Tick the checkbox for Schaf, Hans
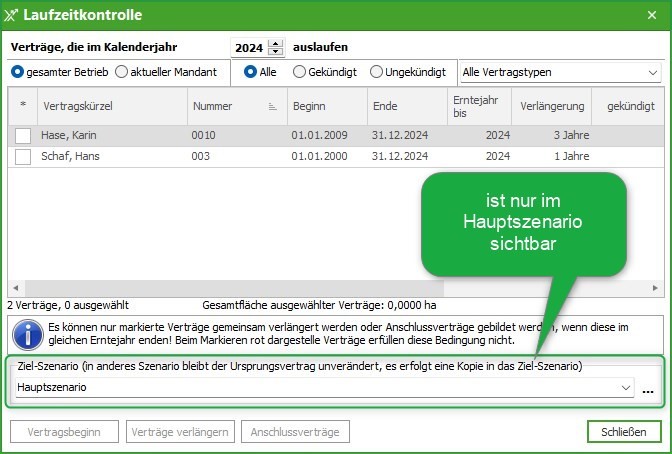 pyautogui.click(x=23, y=156)
